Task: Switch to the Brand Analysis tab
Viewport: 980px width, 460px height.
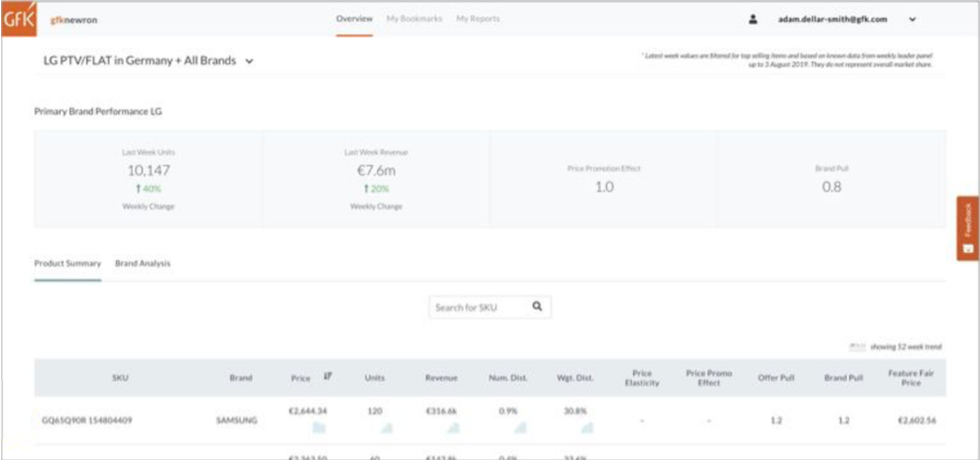Action: coord(143,264)
